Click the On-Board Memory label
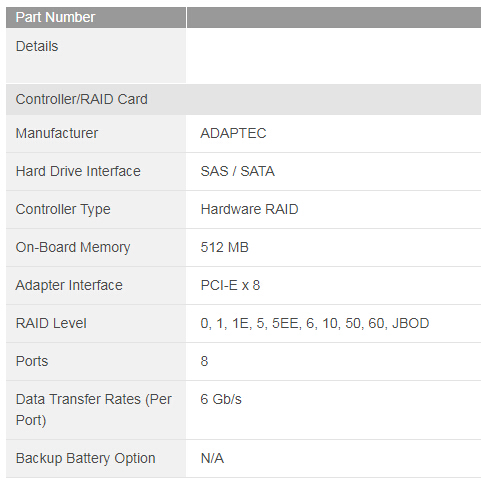The height and width of the screenshot is (487, 481). pos(73,247)
